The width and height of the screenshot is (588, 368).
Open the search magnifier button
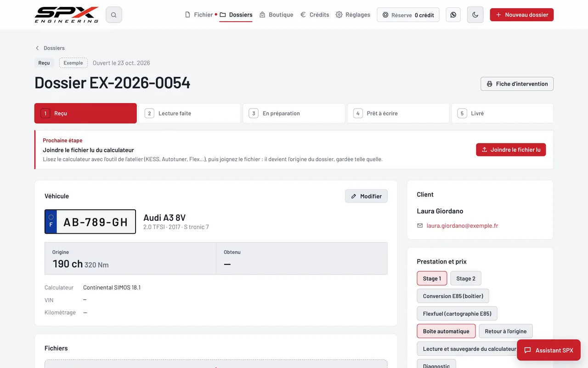pyautogui.click(x=114, y=15)
